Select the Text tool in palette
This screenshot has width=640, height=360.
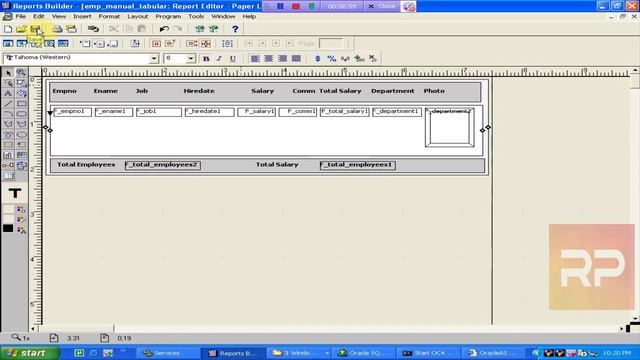pos(8,93)
